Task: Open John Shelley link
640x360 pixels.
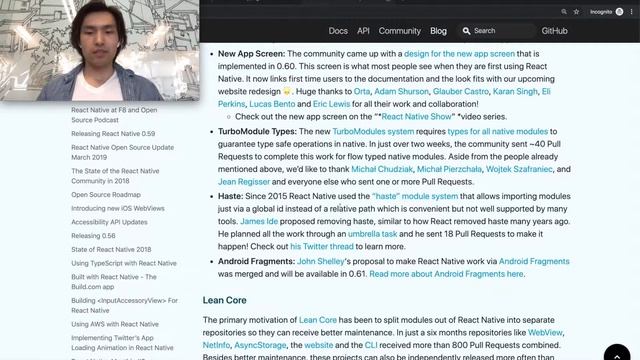Action: click(320, 261)
